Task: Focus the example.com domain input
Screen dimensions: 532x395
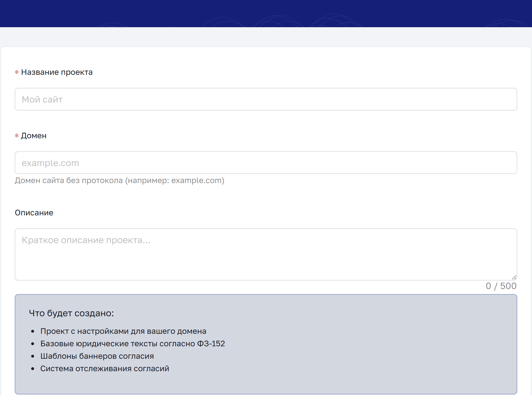Action: pos(266,163)
